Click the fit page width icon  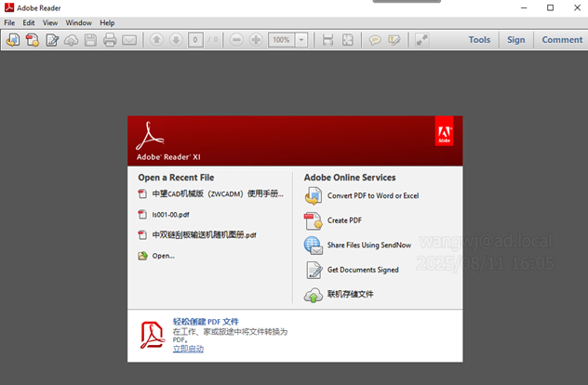327,40
